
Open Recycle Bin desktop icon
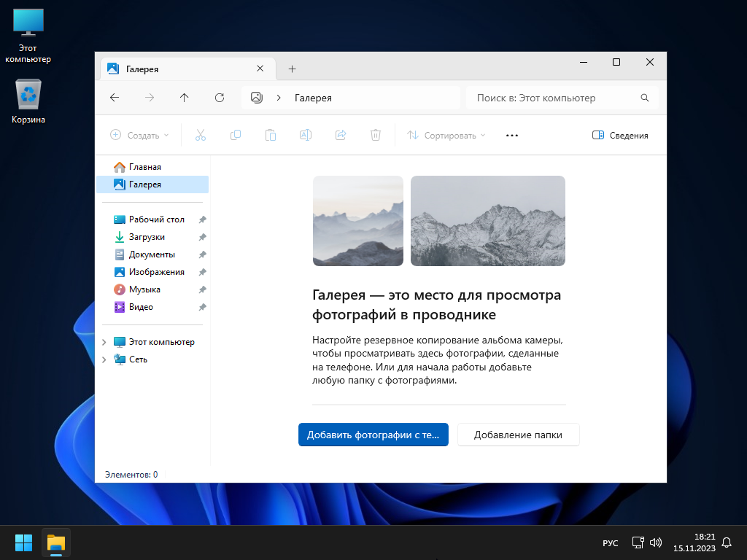tap(28, 101)
